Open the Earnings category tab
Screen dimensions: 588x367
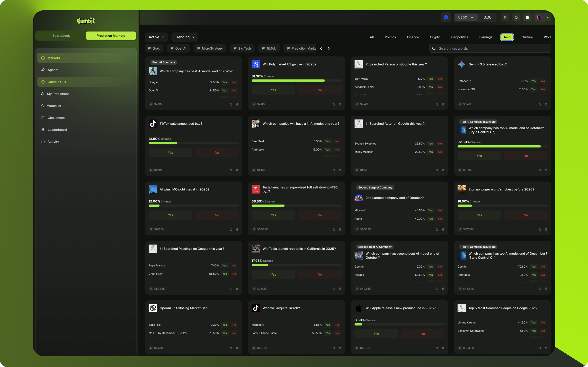[x=486, y=37]
